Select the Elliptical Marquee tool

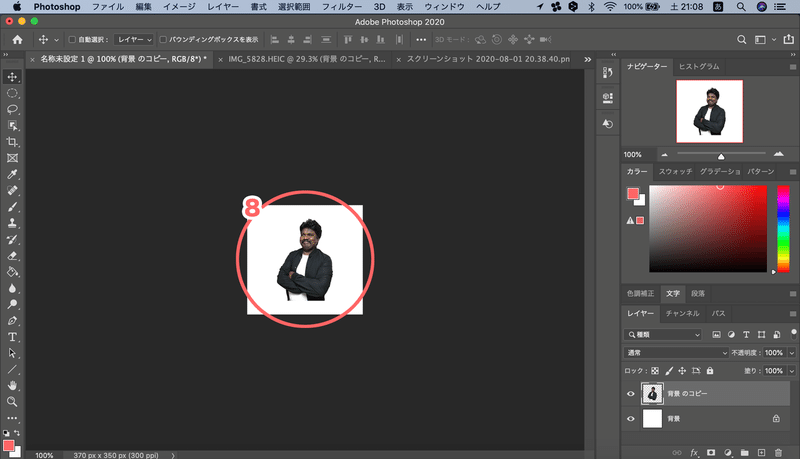(x=12, y=93)
